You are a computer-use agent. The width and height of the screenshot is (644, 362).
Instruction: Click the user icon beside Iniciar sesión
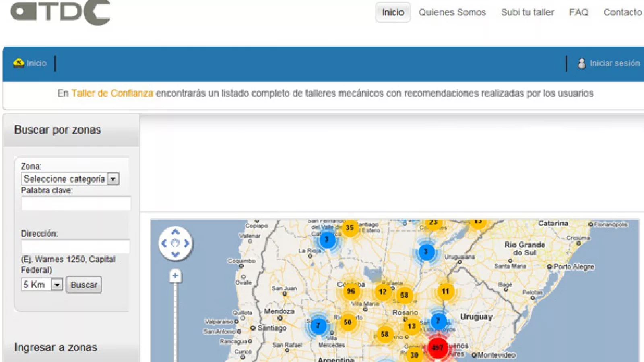click(581, 63)
